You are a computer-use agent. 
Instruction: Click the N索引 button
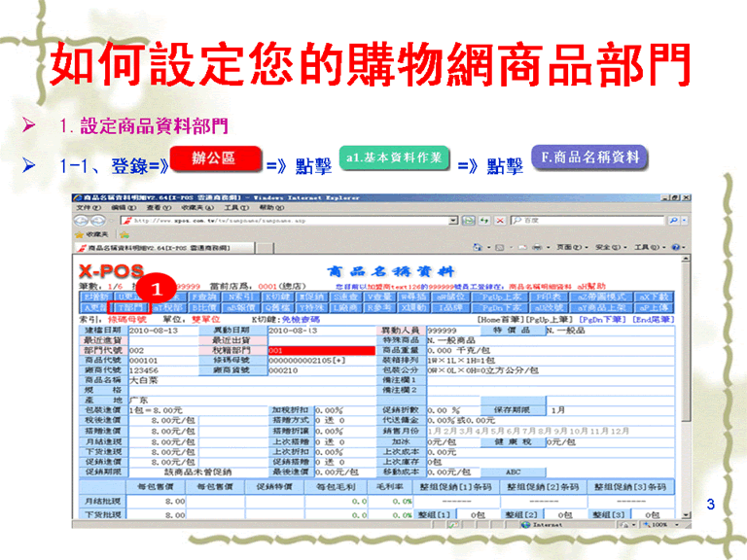tap(239, 297)
